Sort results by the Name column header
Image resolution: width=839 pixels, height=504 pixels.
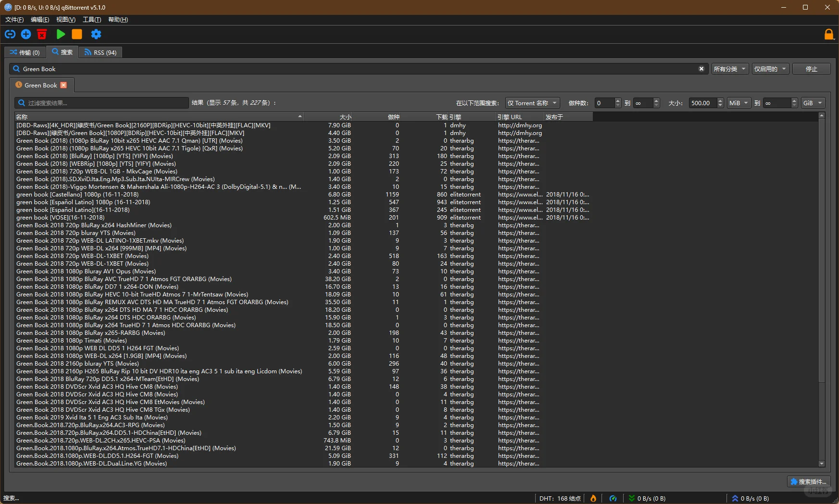pyautogui.click(x=159, y=117)
